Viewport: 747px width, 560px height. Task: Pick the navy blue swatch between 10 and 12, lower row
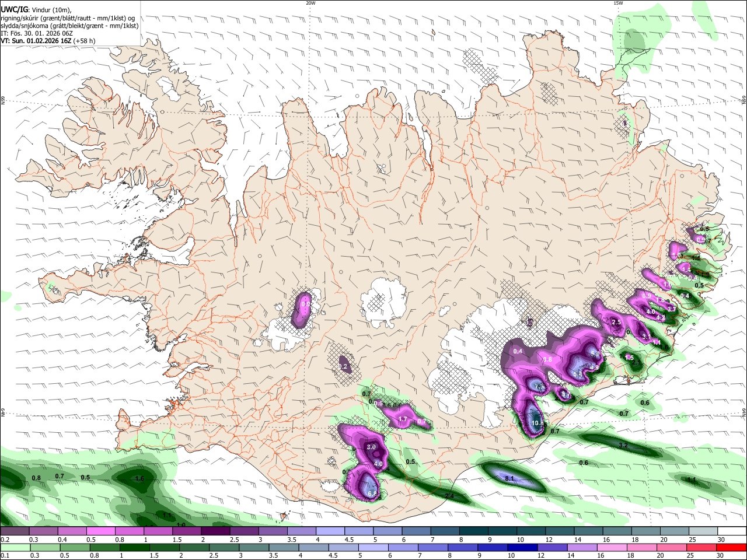(x=522, y=547)
